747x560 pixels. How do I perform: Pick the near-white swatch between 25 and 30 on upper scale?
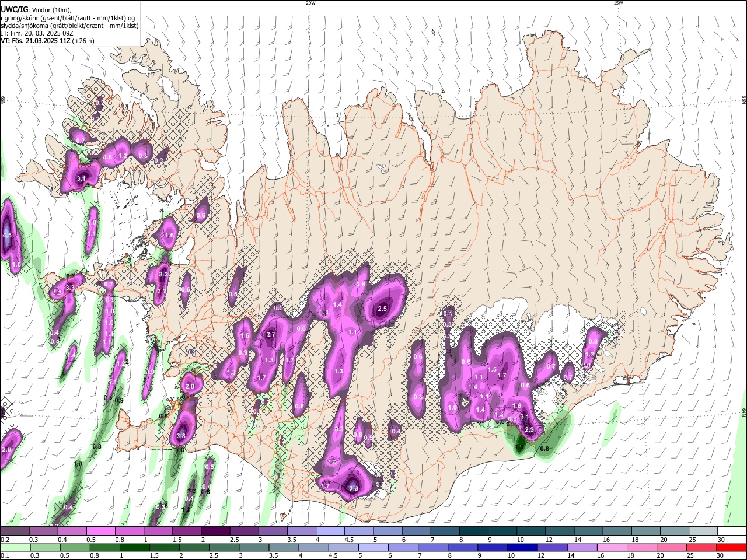coord(702,531)
